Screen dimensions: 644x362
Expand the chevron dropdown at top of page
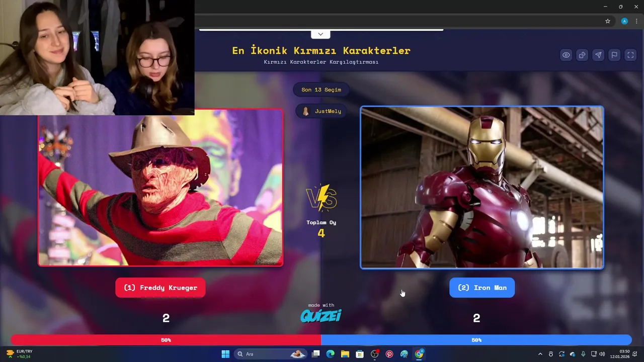coord(320,34)
